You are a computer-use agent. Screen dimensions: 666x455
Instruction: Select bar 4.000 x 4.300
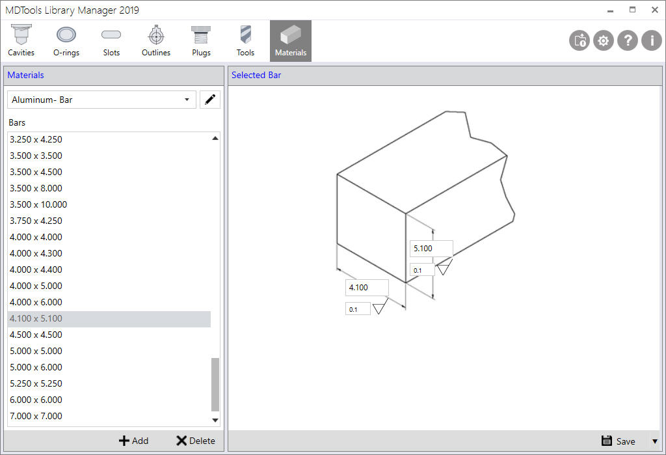click(x=109, y=253)
